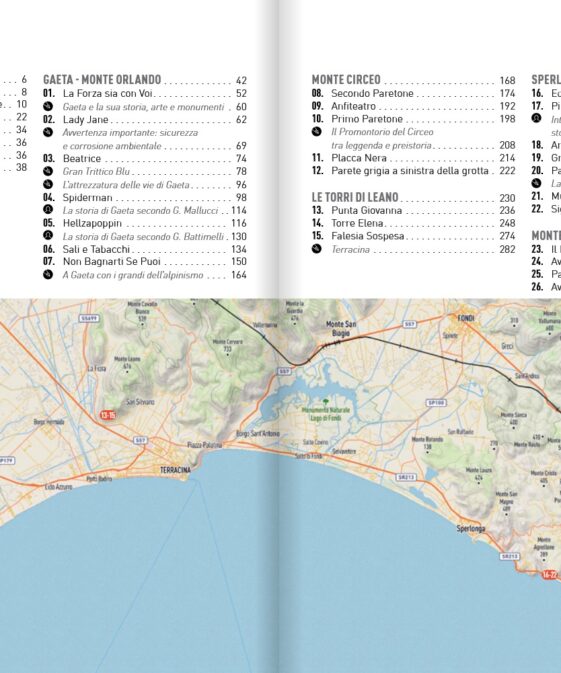Click the icon next to 'A Gaeta con i grandi dell'alpinismo'
Image resolution: width=561 pixels, height=673 pixels.
48,275
